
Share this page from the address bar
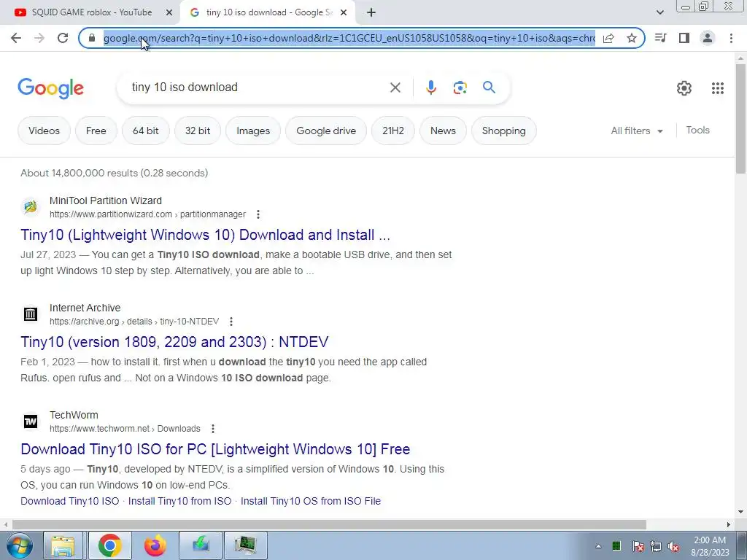click(x=608, y=38)
